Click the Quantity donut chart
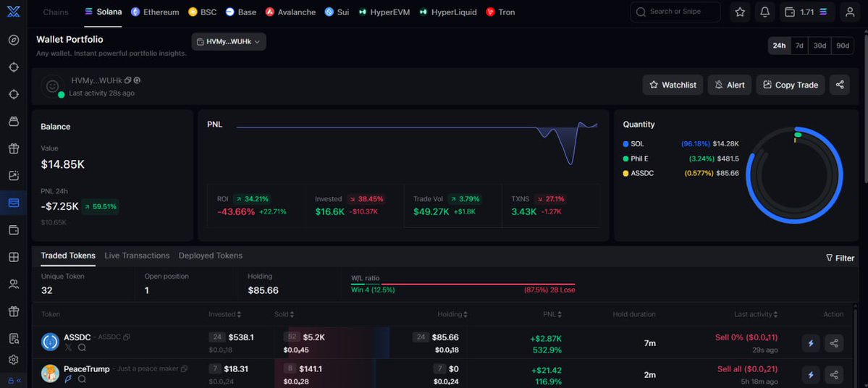 coord(794,175)
